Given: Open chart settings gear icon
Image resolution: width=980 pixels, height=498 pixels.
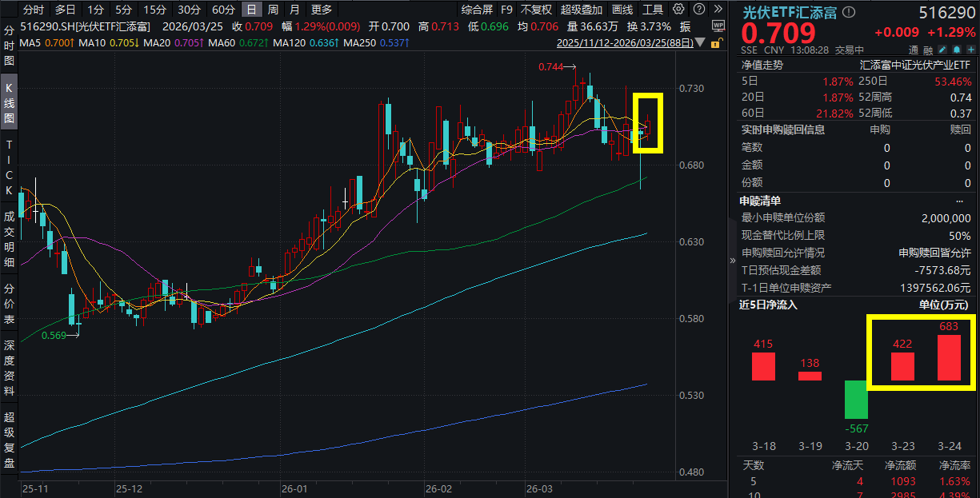Looking at the screenshot, I should pos(678,10).
